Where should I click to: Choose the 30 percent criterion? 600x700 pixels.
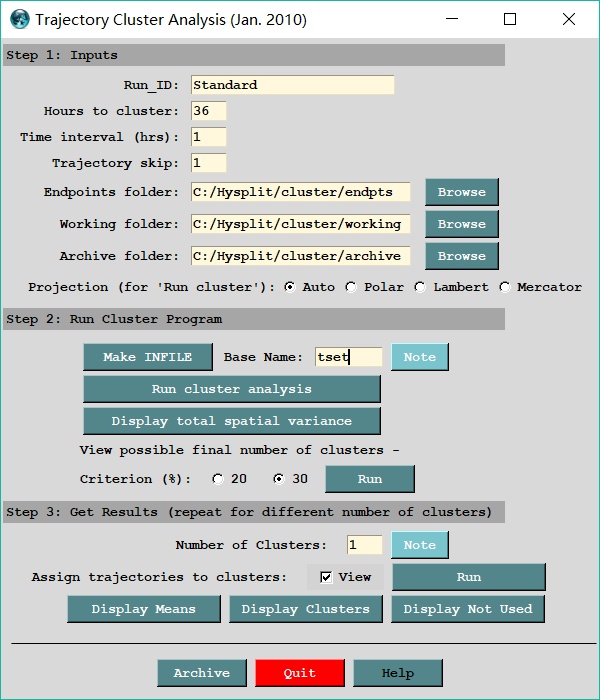pyautogui.click(x=279, y=479)
